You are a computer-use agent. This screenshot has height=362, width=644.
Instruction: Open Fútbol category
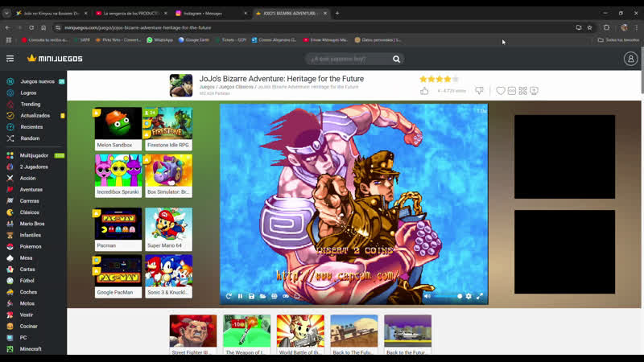tap(27, 281)
